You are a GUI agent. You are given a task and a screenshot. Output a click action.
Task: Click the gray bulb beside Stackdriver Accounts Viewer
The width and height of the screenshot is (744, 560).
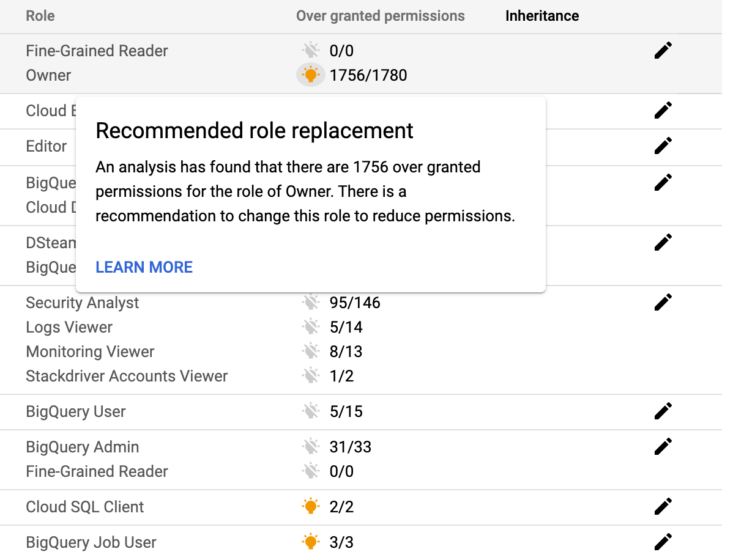point(311,375)
